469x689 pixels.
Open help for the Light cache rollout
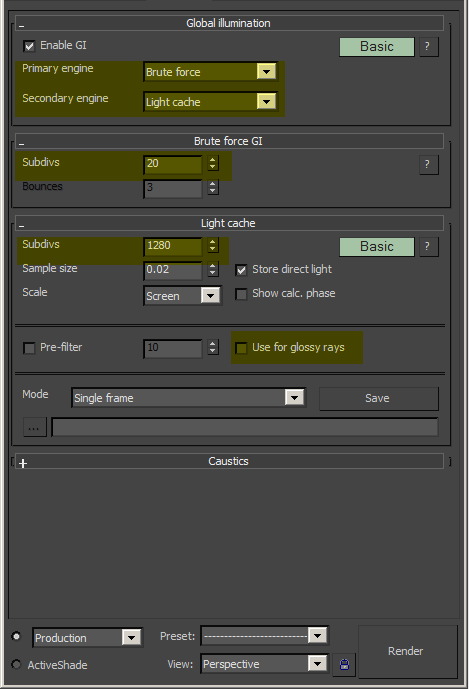point(429,247)
